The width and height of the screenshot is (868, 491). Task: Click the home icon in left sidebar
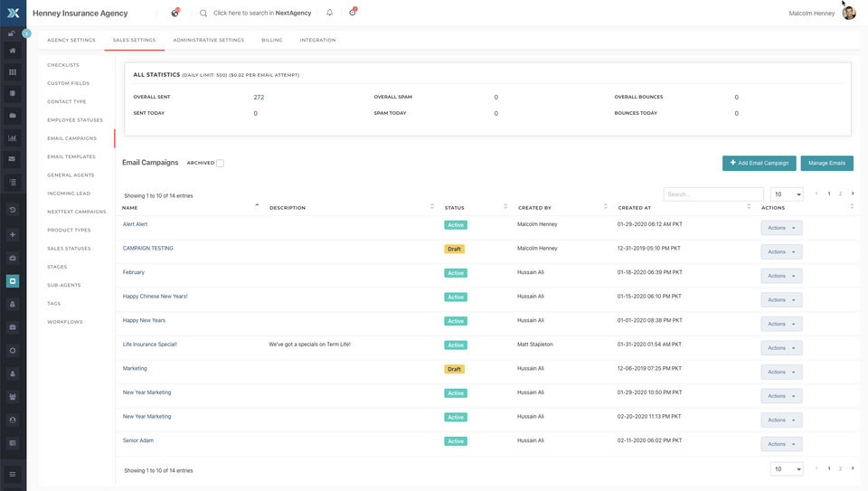tap(13, 51)
